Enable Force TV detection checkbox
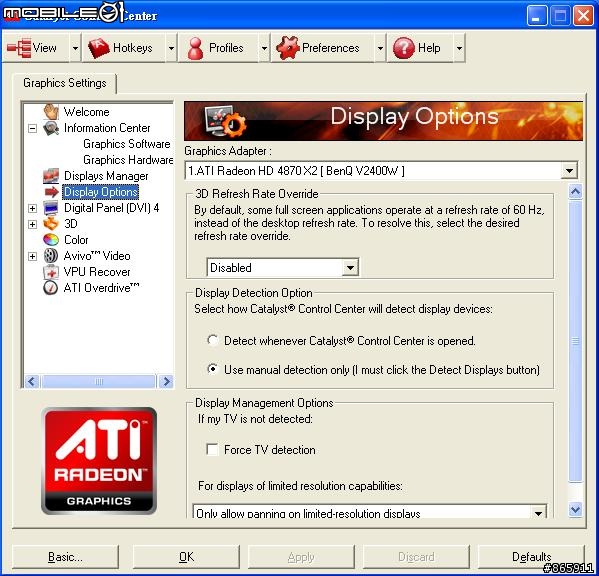Viewport: 599px width, 576px height. coord(212,449)
